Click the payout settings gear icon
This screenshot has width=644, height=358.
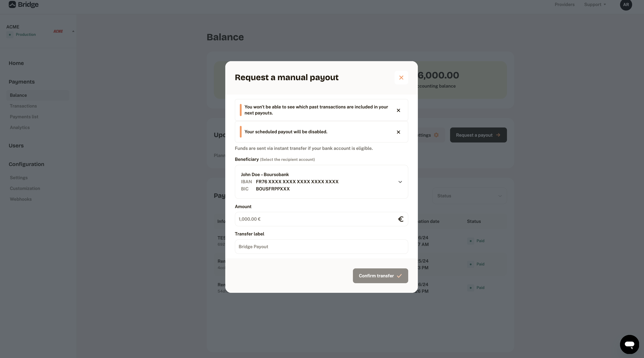[x=436, y=135]
